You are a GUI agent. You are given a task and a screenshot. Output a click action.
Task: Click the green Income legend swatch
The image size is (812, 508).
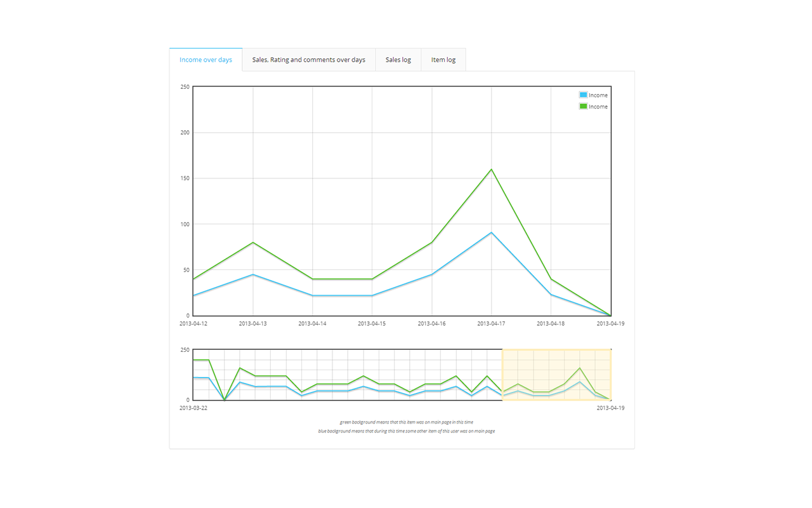pos(583,107)
